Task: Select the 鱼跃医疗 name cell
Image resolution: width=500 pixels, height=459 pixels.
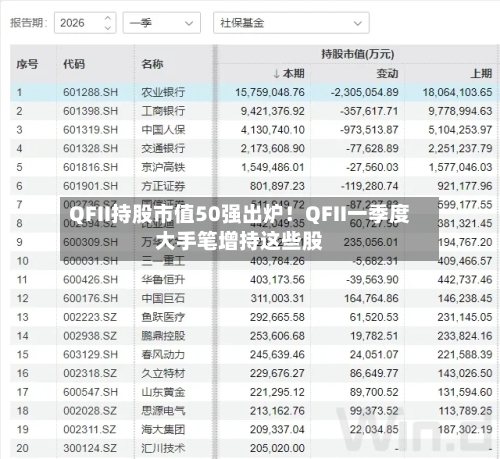Action: click(163, 317)
